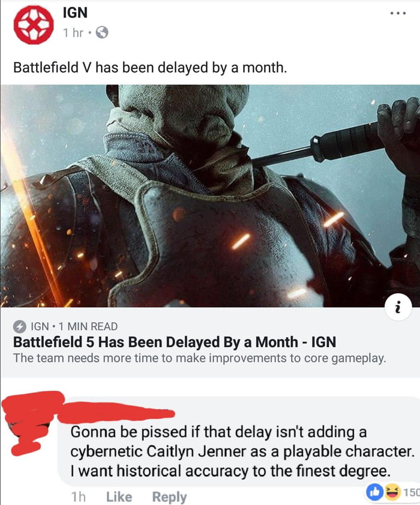This screenshot has width=420, height=505.
Task: Click the info i button on image
Action: pyautogui.click(x=398, y=307)
